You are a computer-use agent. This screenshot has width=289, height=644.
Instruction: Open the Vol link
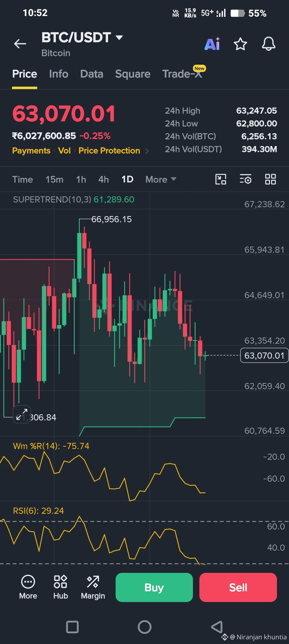(x=64, y=151)
